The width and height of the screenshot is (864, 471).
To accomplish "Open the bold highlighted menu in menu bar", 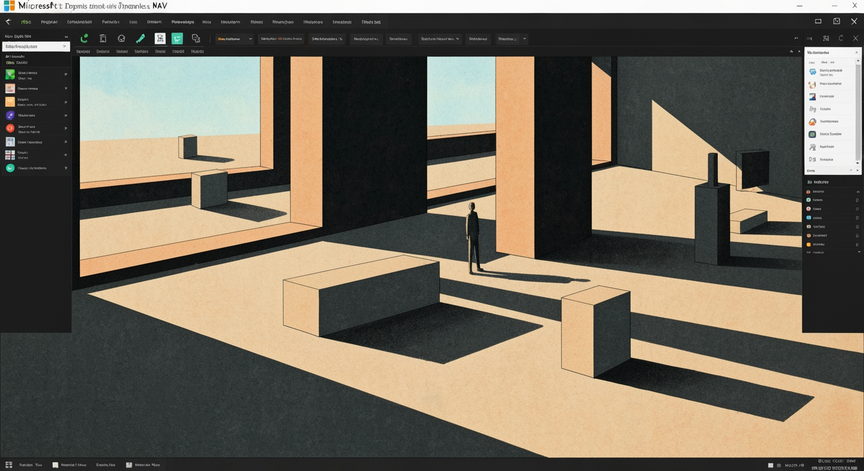I will coord(182,22).
